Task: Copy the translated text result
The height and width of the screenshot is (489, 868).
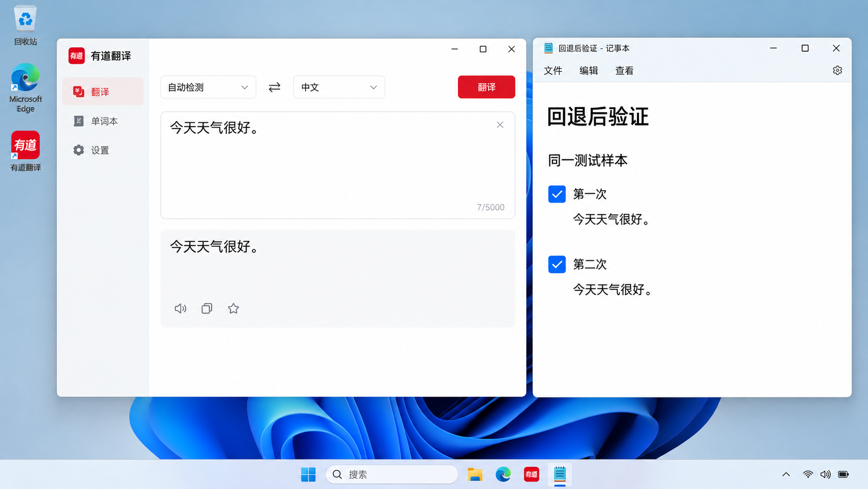Action: [207, 309]
